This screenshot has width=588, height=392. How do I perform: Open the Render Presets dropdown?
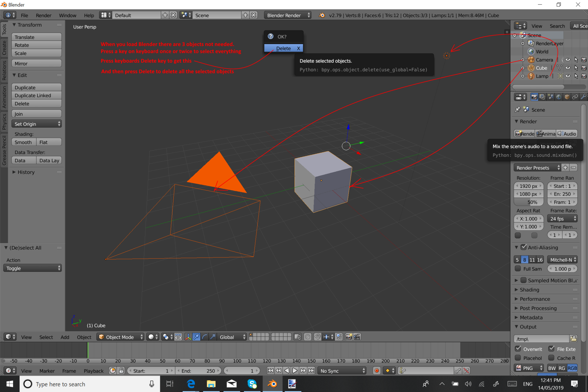click(537, 168)
